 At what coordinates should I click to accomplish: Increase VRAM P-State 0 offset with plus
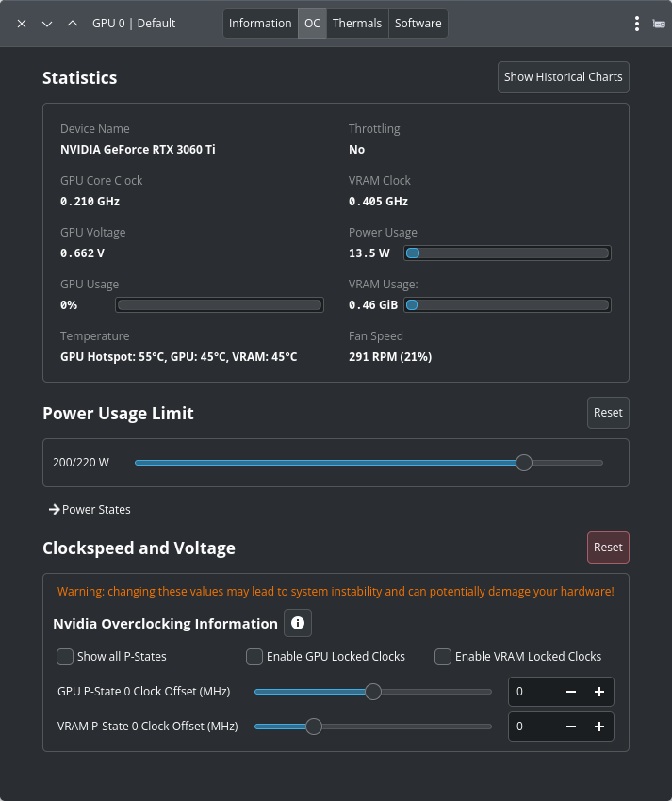[x=598, y=727]
